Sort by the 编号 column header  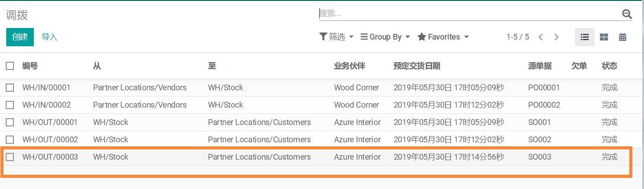tap(30, 66)
